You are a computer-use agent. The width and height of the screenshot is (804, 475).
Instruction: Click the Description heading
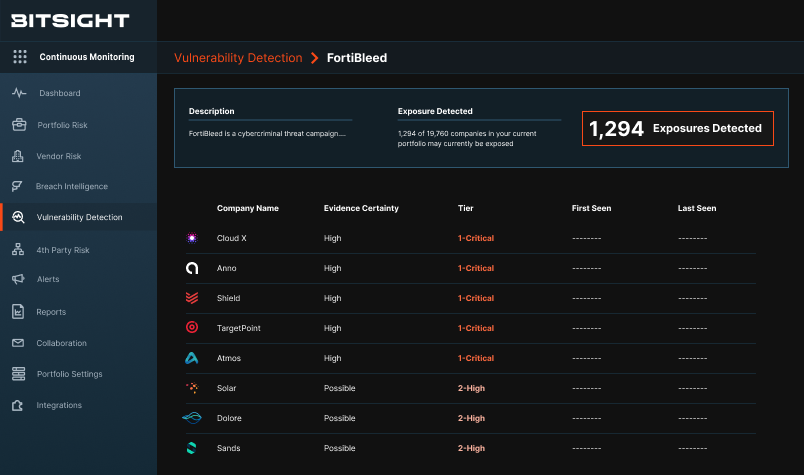[211, 111]
